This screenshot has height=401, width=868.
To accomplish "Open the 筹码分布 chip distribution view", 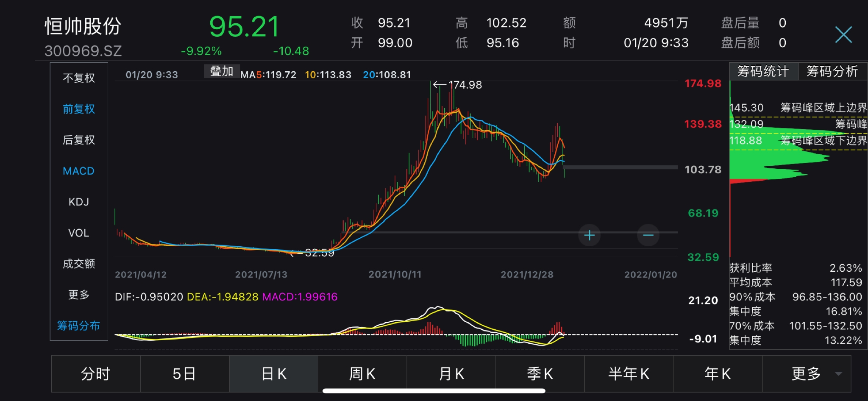I will pos(78,326).
